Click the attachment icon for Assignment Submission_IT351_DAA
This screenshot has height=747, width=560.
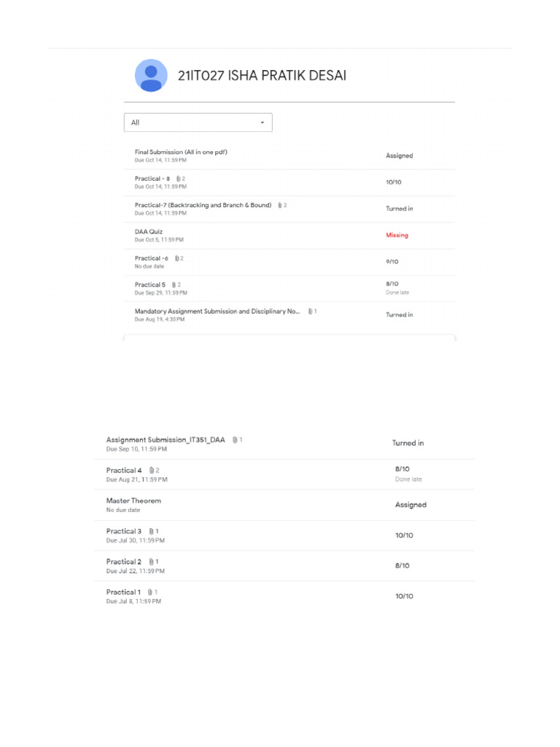235,440
